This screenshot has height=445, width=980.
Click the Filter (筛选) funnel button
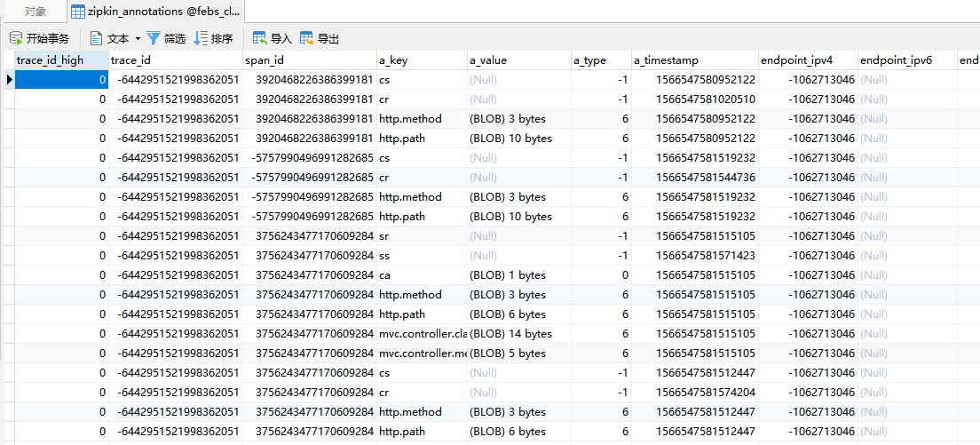coord(166,39)
